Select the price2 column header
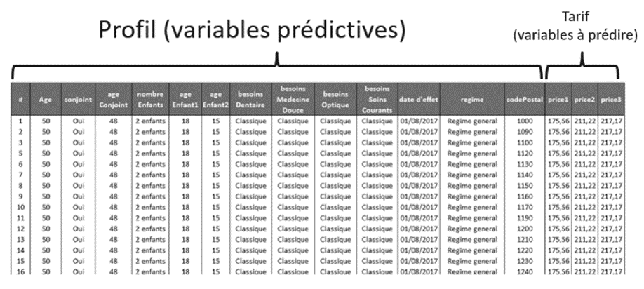 pos(584,100)
